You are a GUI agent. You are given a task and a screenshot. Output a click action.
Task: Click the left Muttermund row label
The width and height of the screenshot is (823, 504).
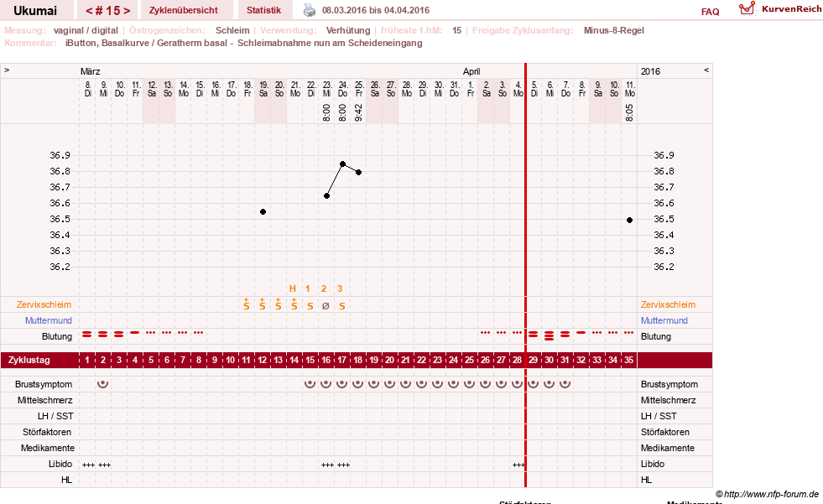[x=49, y=320]
